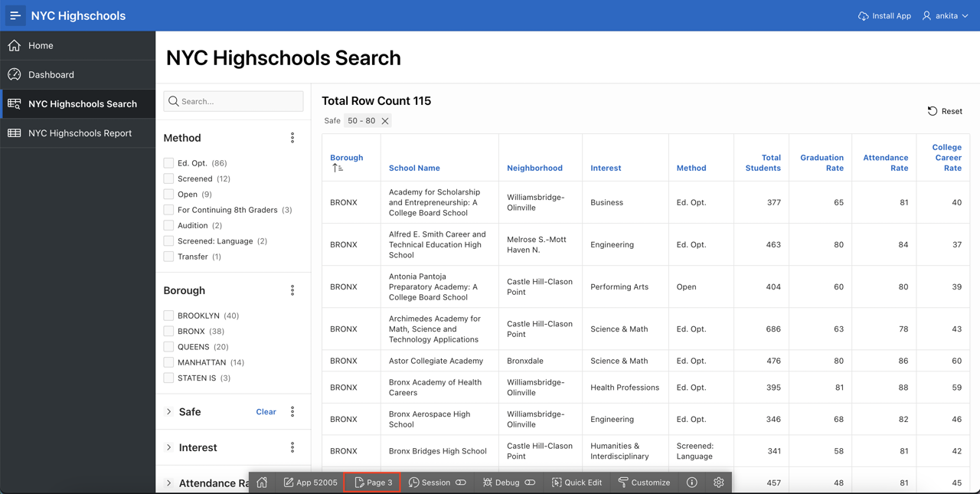Open the Method facet actions menu
Viewport: 980px width, 494px height.
pyautogui.click(x=292, y=138)
